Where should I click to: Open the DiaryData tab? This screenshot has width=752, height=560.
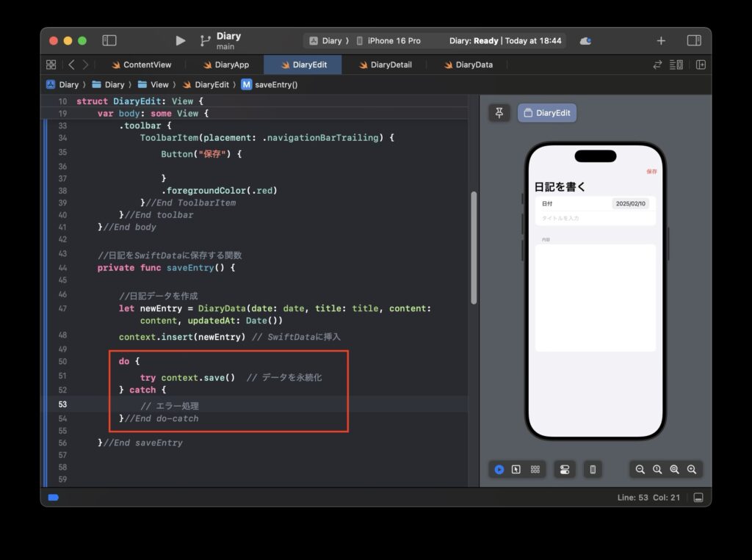pos(469,65)
